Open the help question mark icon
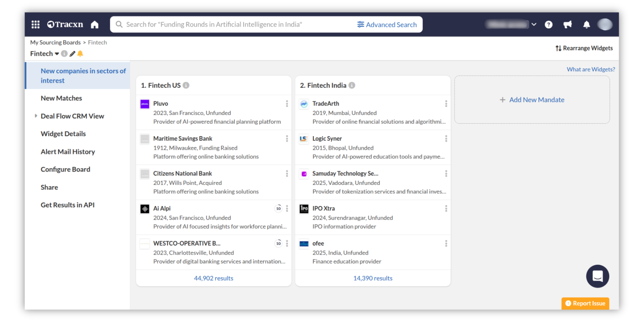Viewport: 644px width, 322px height. coord(548,24)
